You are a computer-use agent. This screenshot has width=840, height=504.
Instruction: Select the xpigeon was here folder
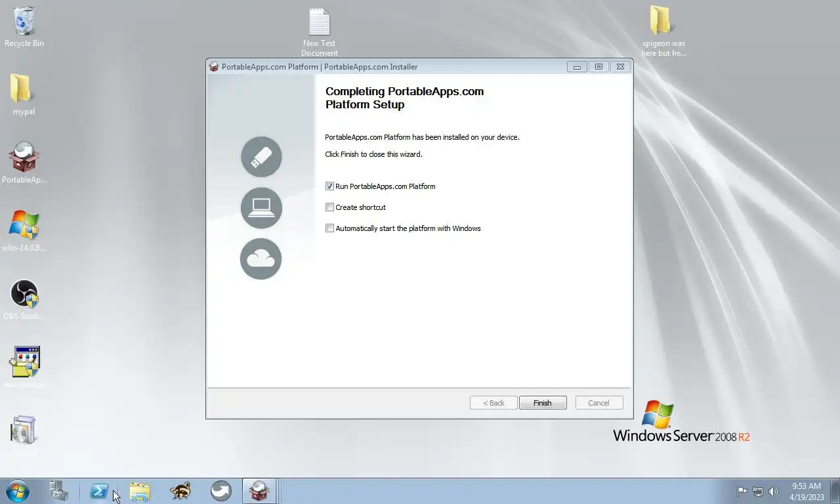[x=663, y=31]
